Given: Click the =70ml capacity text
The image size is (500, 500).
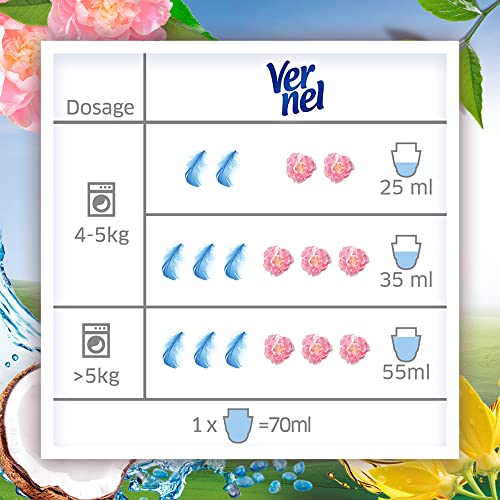Looking at the screenshot, I should (285, 425).
